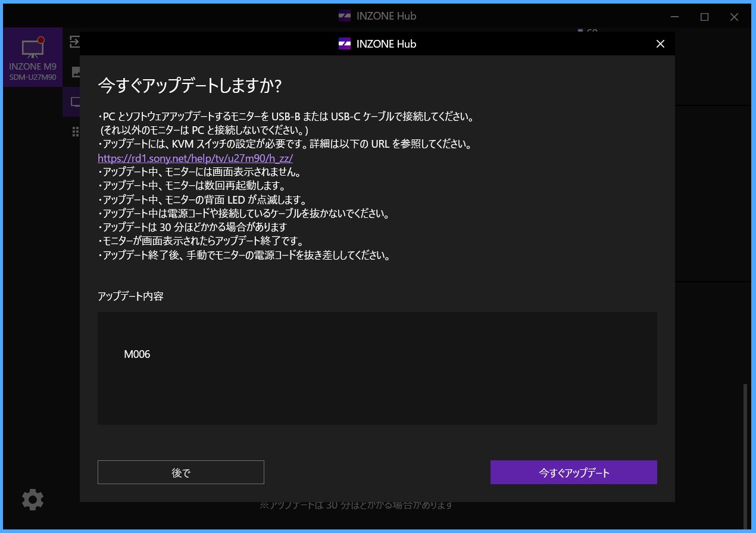Viewport: 756px width, 533px height.
Task: Click the grid icon in left sidebar
Action: (76, 131)
